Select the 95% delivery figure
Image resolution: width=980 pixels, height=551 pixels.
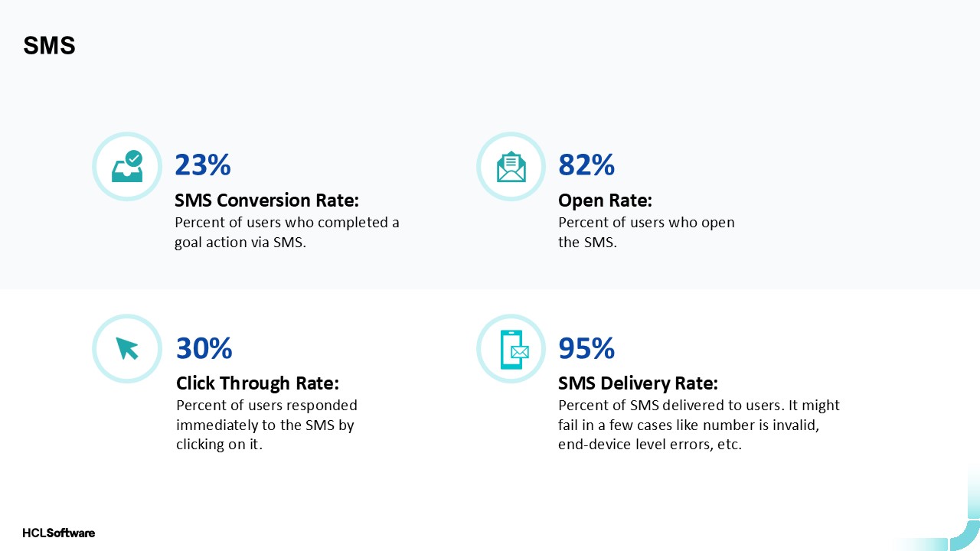[586, 349]
